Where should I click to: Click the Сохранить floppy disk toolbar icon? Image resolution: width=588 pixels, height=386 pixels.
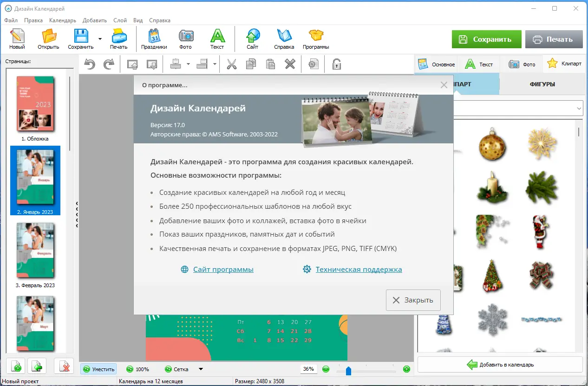click(x=81, y=39)
